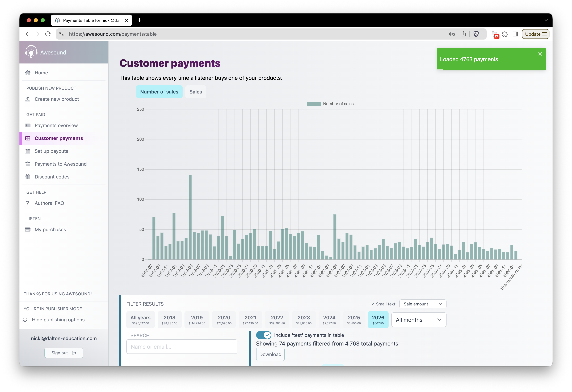
Task: Click the Set up payouts bank icon
Action: [x=28, y=151]
